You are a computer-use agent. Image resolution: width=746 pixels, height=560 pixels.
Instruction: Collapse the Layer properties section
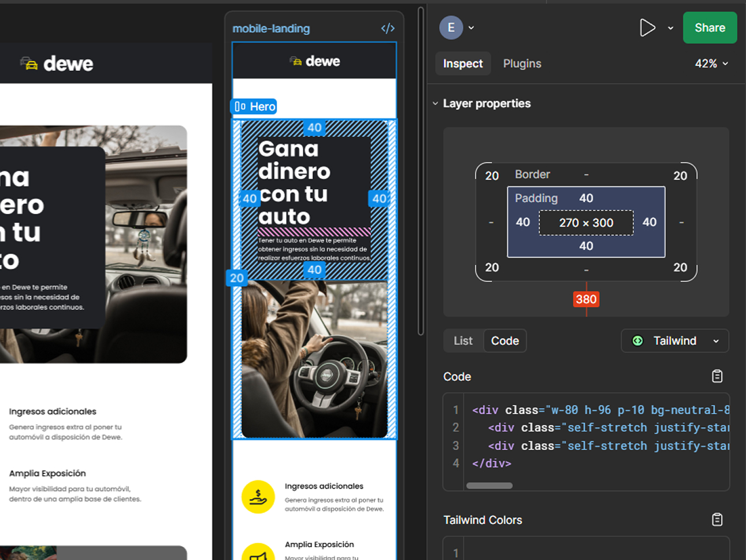435,103
